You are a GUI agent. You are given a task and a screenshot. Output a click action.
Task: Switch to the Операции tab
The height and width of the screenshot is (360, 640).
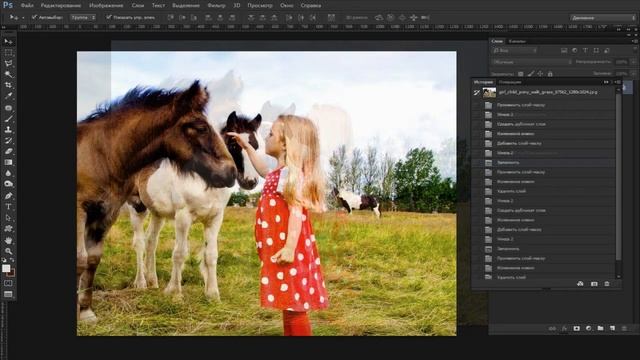tap(510, 82)
